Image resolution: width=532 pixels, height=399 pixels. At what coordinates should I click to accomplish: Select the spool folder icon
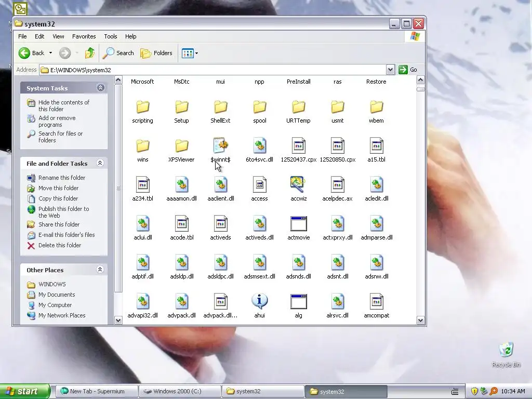pyautogui.click(x=260, y=107)
